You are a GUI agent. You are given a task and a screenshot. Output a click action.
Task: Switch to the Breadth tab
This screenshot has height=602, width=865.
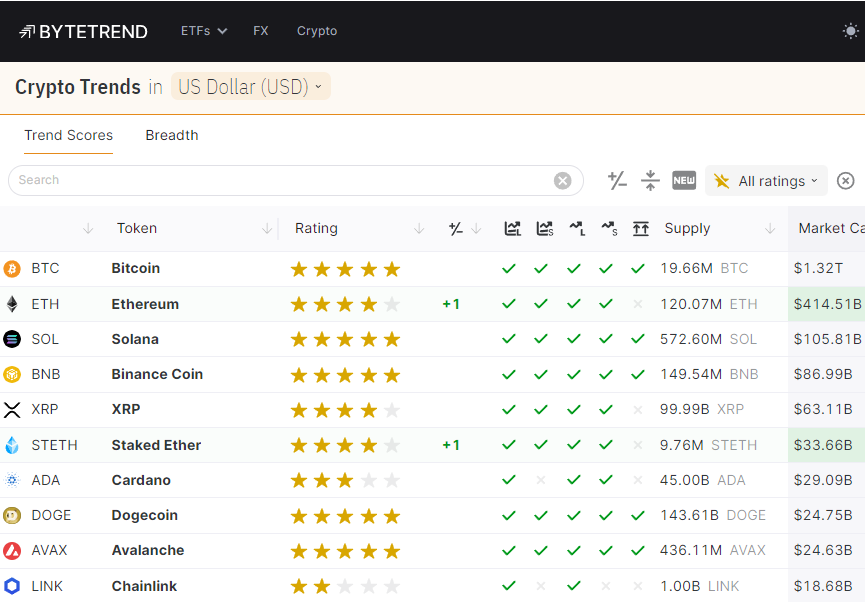tap(172, 135)
